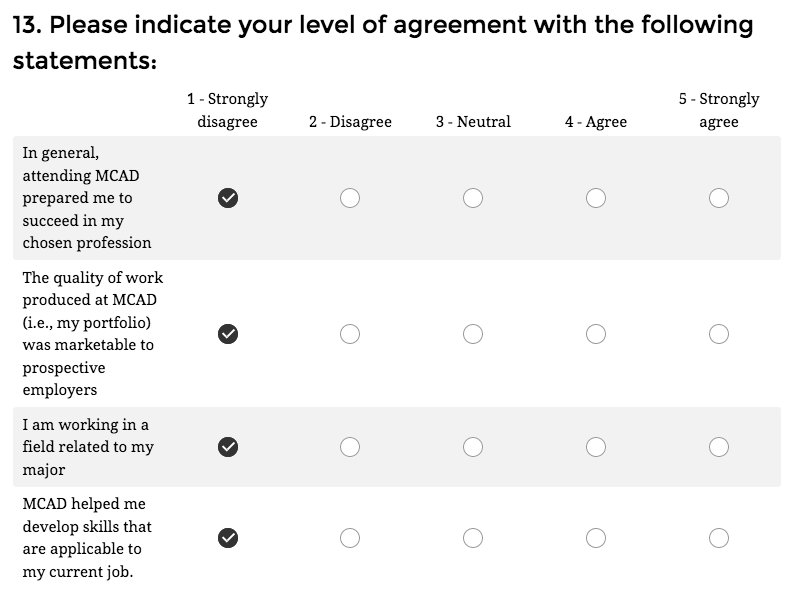Viewport: 803px width, 605px height.
Task: Click checked 'Strongly disagree' in portfolio row
Action: pyautogui.click(x=228, y=333)
